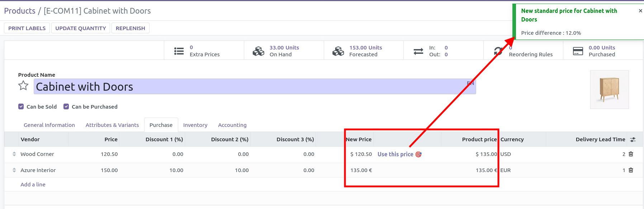Close the new standard price notification
Image resolution: width=644 pixels, height=209 pixels.
[640, 11]
